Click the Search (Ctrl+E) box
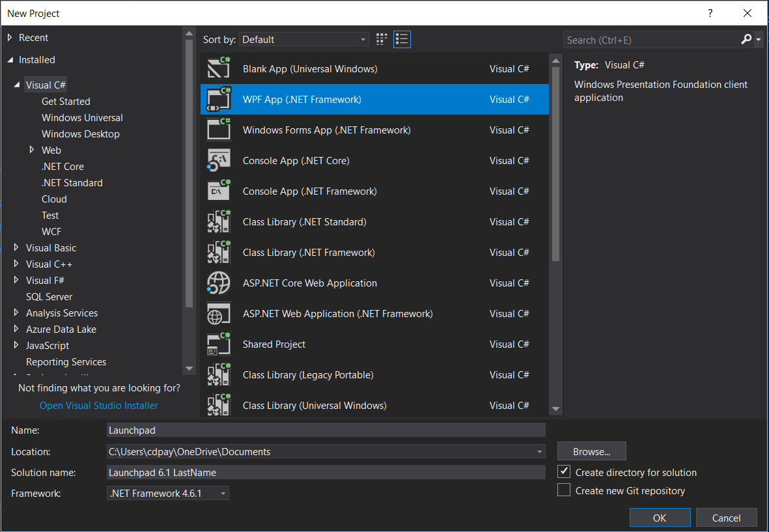Screen dimensions: 769x532 651,40
